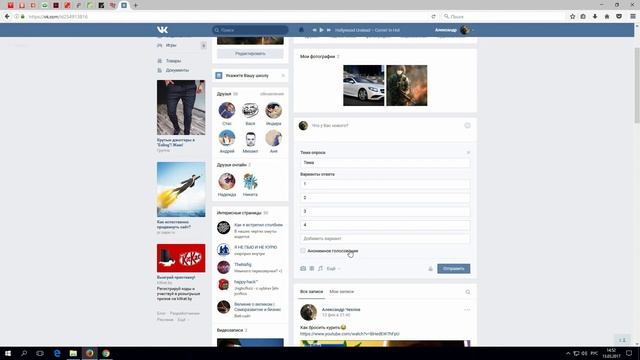This screenshot has width=640, height=360.
Task: Open the emoji smiley in post box
Action: point(467,126)
